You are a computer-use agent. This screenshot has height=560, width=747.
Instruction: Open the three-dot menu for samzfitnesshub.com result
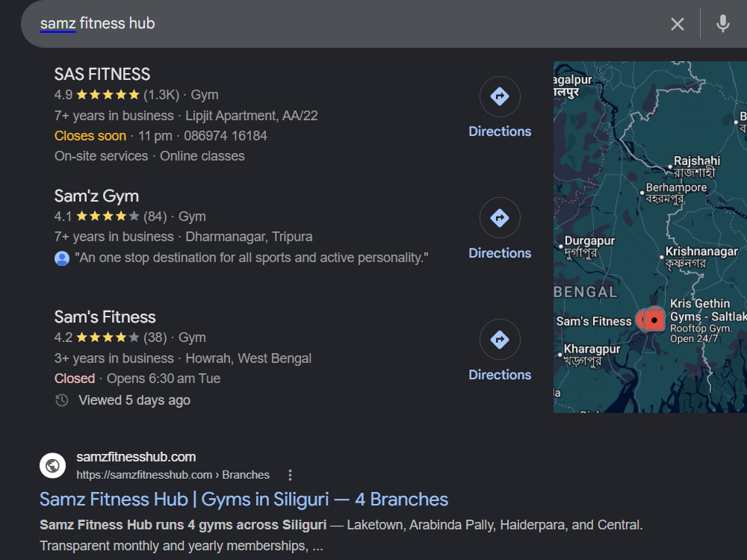tap(290, 475)
